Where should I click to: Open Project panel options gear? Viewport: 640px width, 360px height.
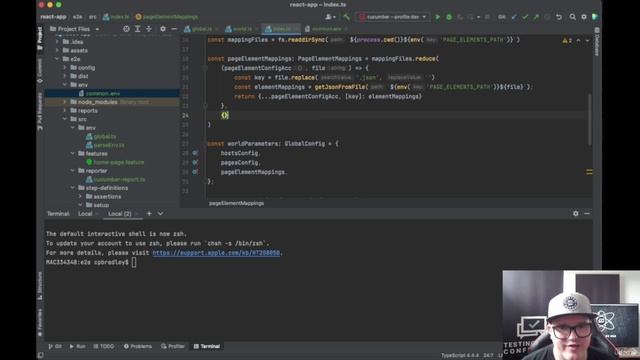(x=163, y=29)
